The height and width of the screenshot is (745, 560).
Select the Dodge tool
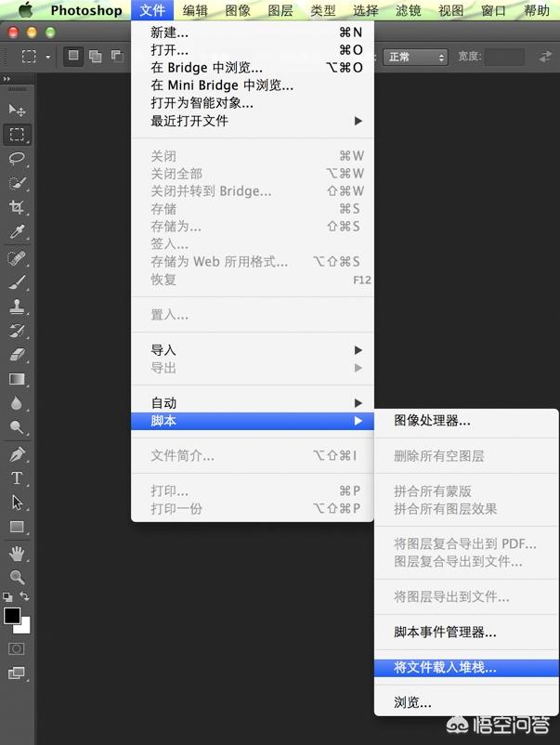click(x=17, y=427)
